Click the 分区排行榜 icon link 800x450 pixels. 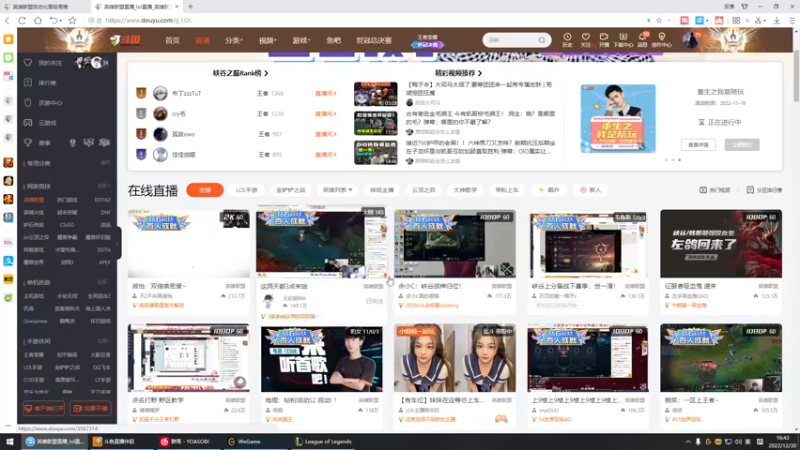(764, 190)
